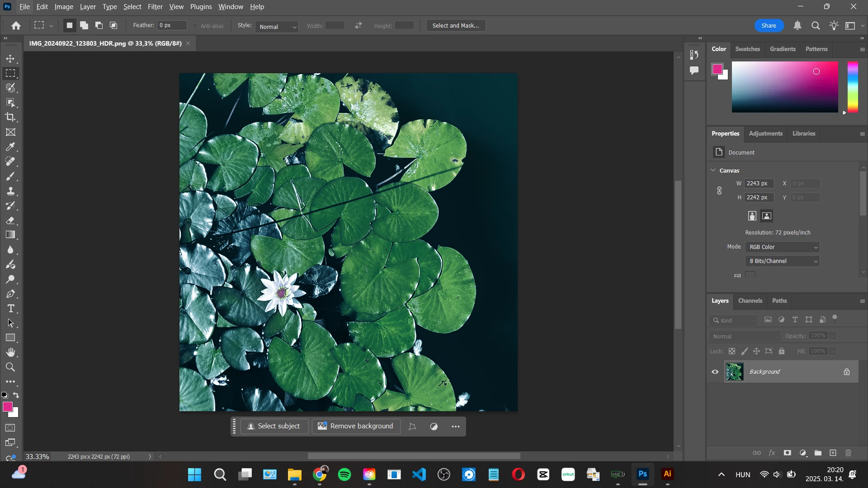Open the Style dropdown set to Normal
This screenshot has width=868, height=488.
(277, 27)
